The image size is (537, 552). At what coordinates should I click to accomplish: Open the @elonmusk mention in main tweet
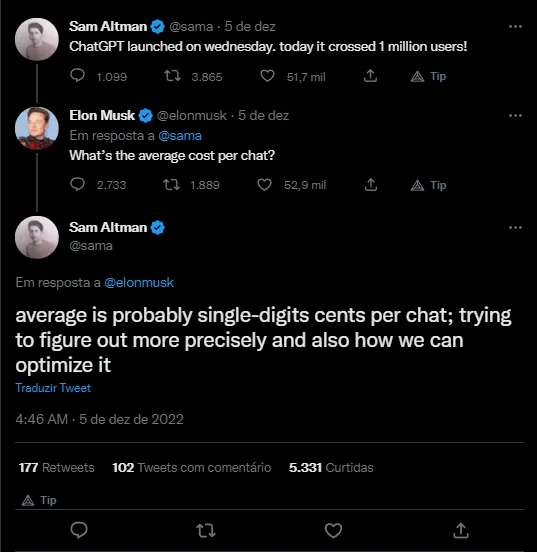pos(139,282)
